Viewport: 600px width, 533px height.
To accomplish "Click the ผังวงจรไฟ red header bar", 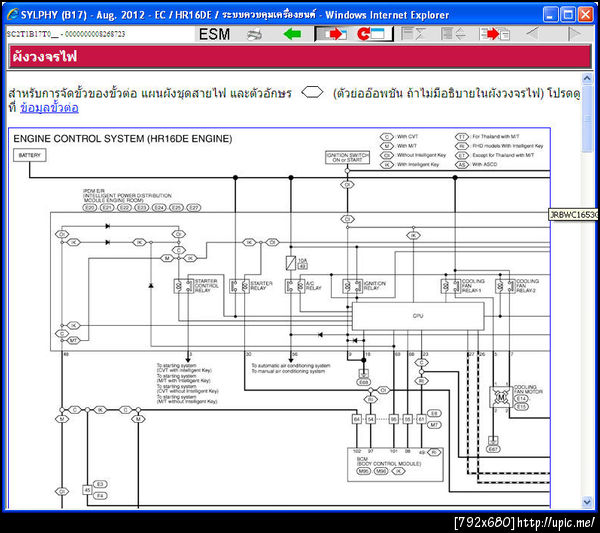I will 300,57.
